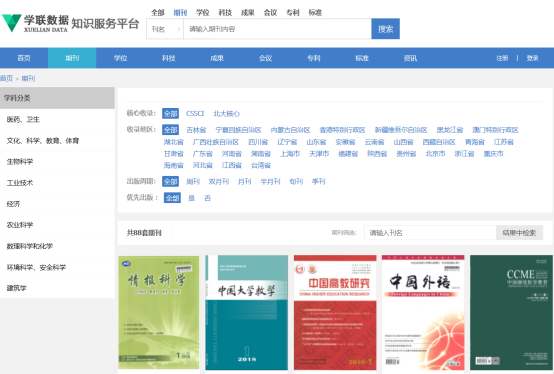Filter core index by 北大核心

pos(226,113)
